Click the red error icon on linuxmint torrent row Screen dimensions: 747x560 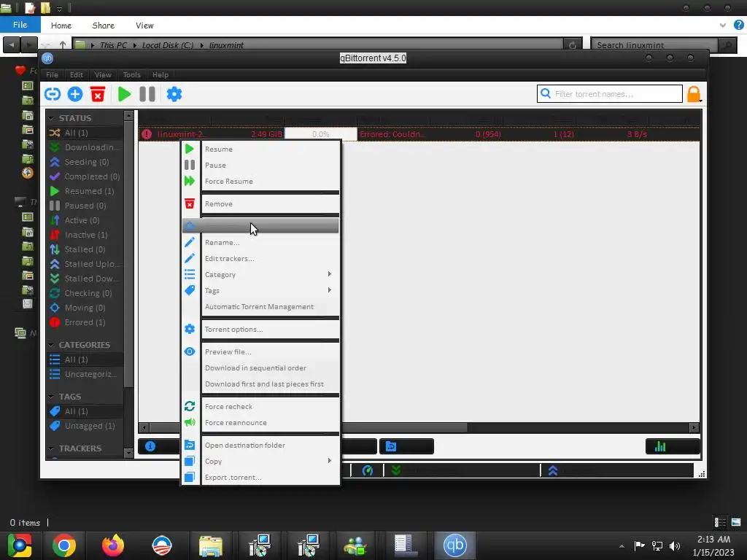pos(147,134)
